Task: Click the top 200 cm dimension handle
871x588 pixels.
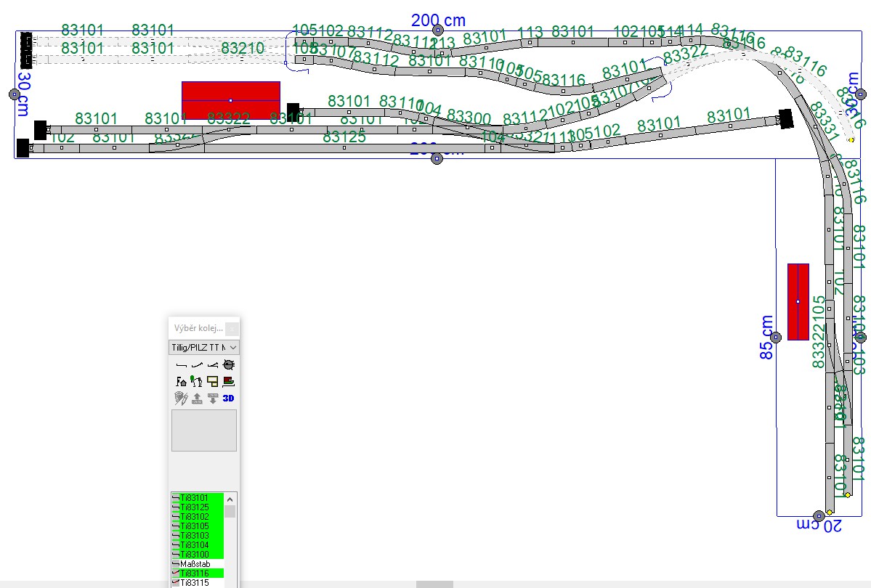Action: [x=438, y=30]
